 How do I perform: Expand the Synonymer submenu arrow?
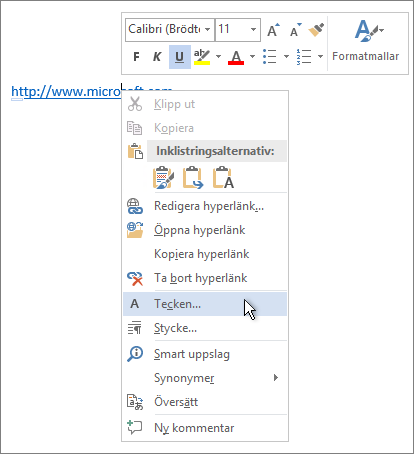[x=276, y=377]
